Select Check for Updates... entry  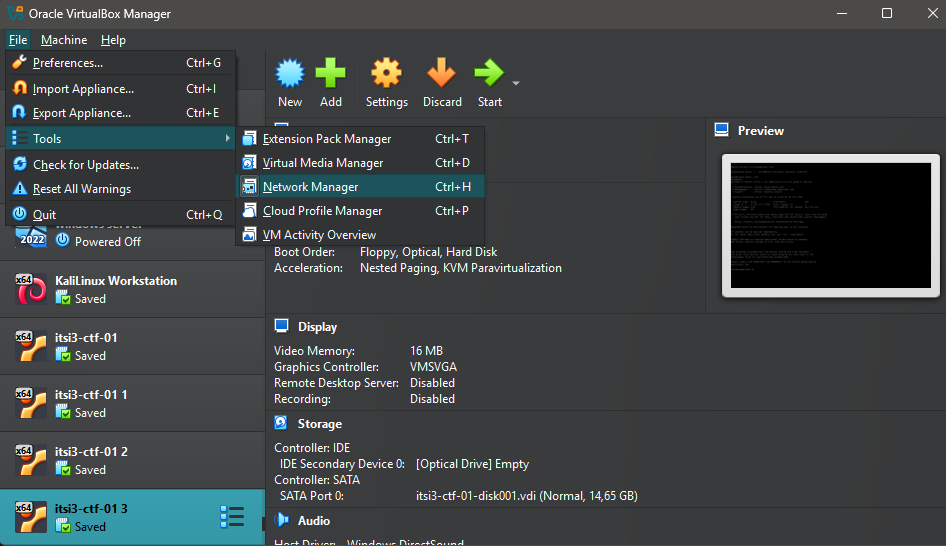119,165
